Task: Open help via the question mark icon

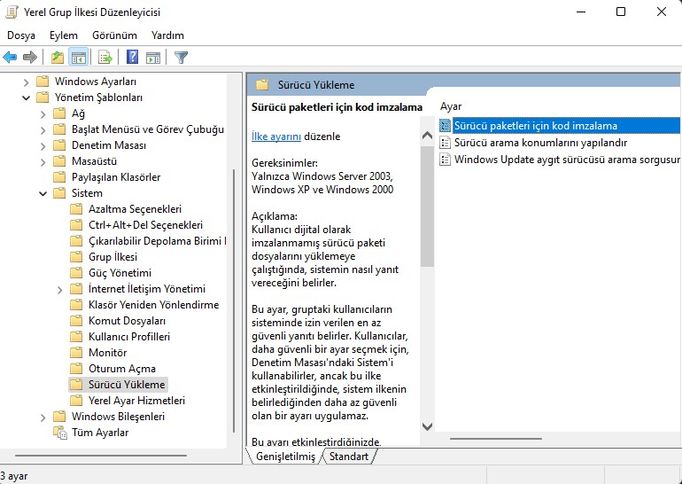Action: pyautogui.click(x=132, y=57)
